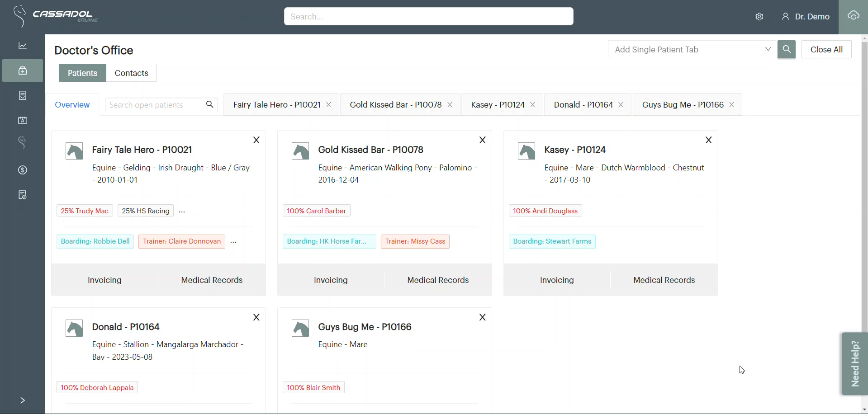Click the green patient search magnifier button

tap(787, 49)
